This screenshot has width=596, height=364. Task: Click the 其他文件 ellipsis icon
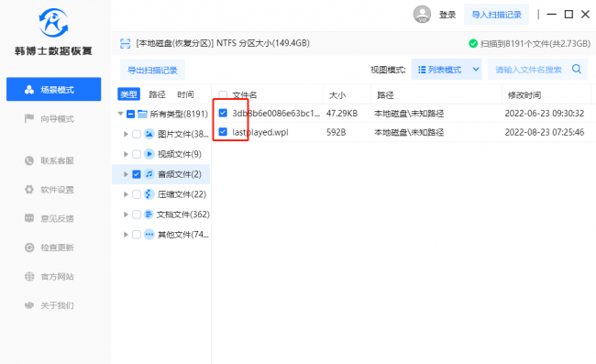tap(149, 235)
